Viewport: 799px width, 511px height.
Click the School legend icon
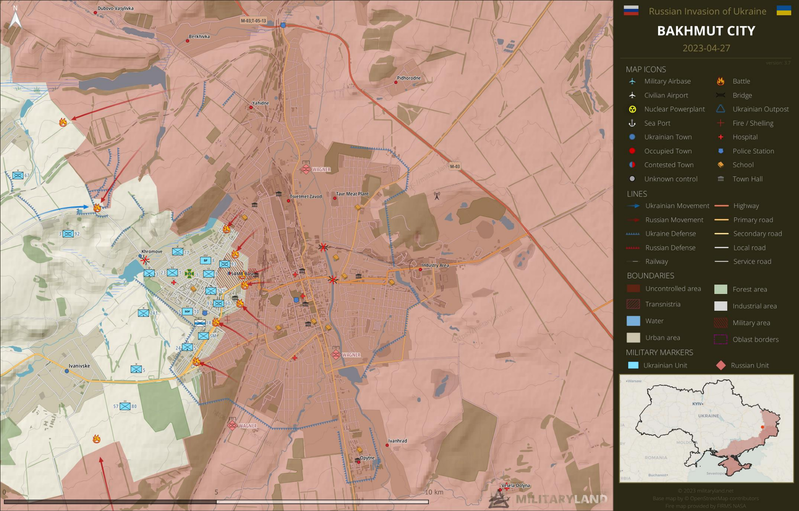(x=721, y=165)
